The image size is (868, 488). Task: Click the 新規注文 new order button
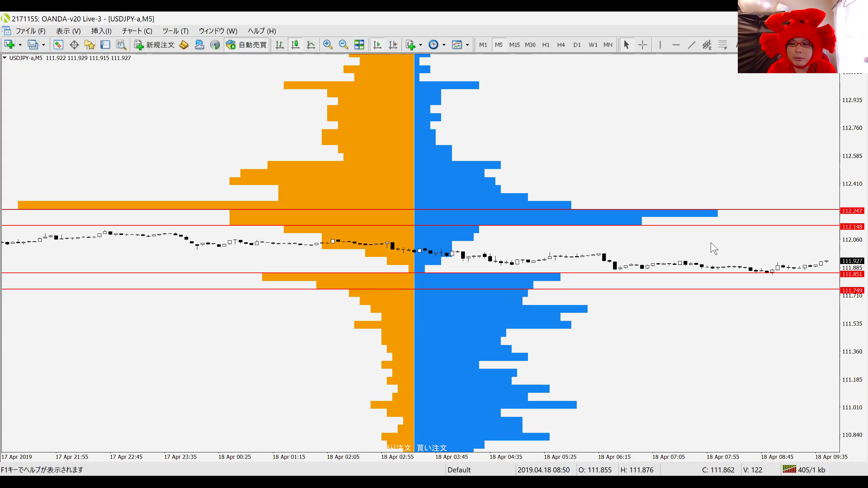154,45
